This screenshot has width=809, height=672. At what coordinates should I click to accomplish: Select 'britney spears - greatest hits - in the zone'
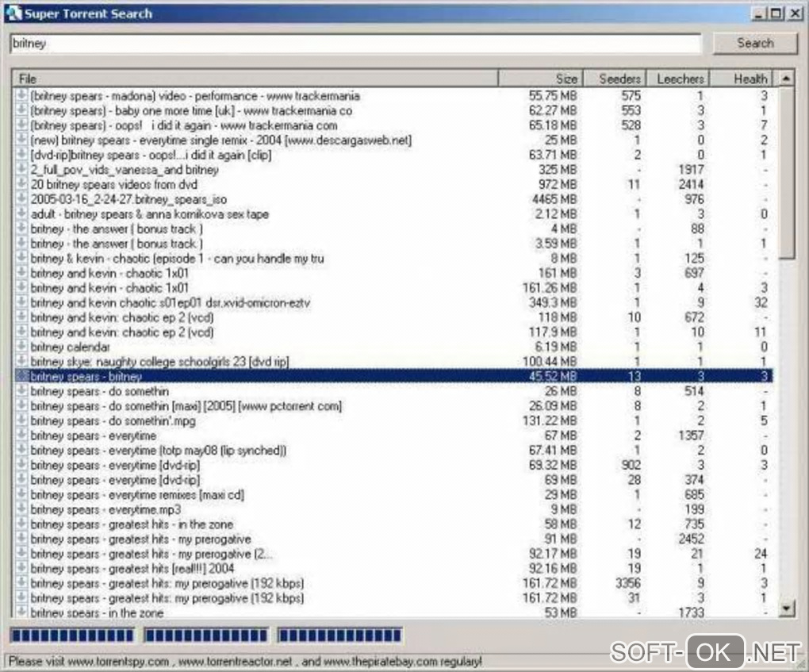[x=132, y=524]
